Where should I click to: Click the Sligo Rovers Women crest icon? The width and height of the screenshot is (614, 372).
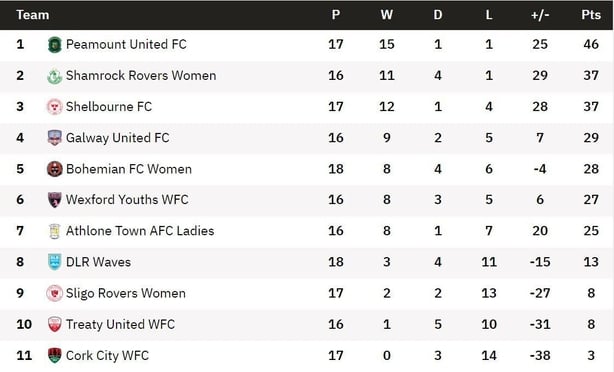[54, 293]
